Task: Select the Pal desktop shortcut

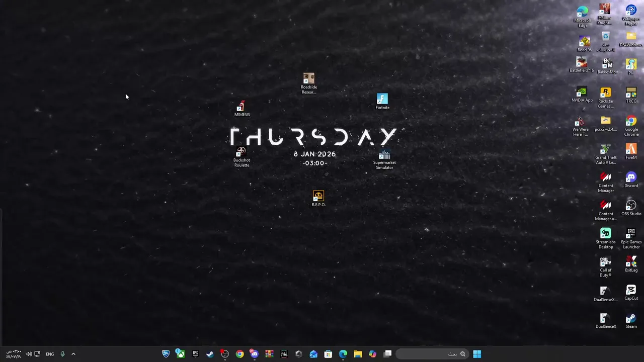Action: 631,67
